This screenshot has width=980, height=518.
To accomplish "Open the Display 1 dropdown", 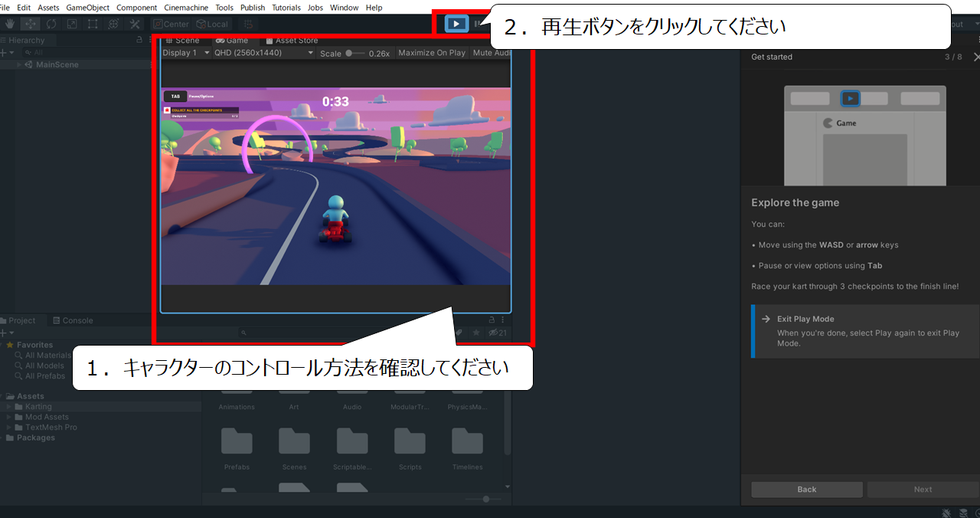I will point(185,53).
